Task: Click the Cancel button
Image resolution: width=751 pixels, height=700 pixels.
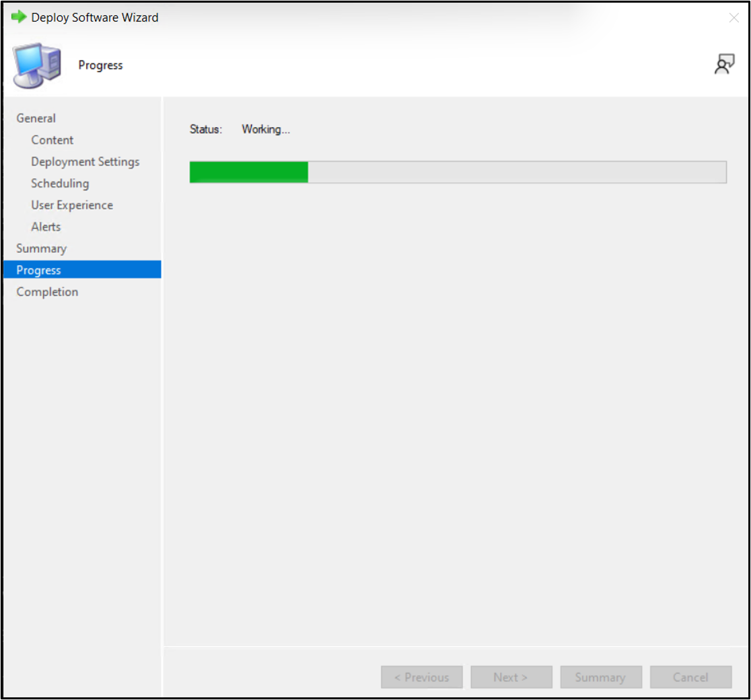Action: point(690,677)
